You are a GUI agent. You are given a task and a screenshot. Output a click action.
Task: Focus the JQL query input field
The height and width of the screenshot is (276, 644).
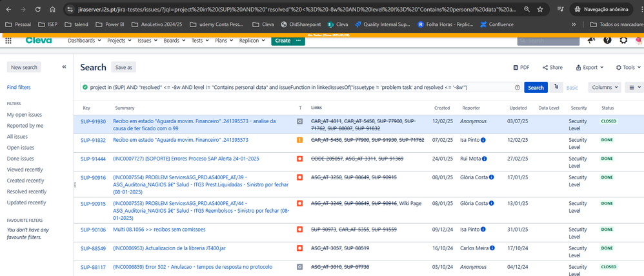301,88
